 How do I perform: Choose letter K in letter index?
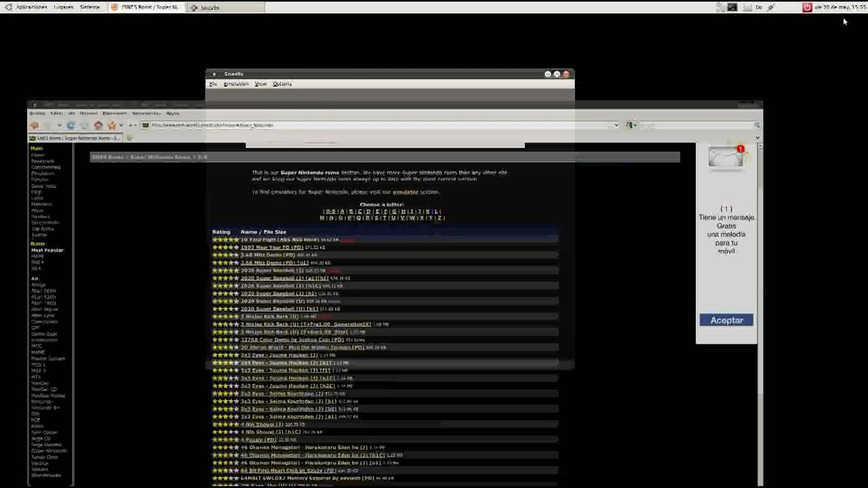428,211
